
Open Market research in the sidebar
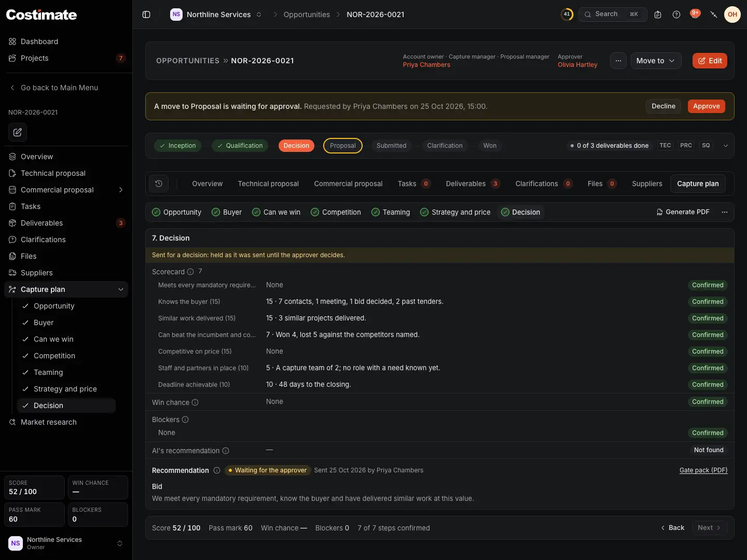click(x=49, y=422)
